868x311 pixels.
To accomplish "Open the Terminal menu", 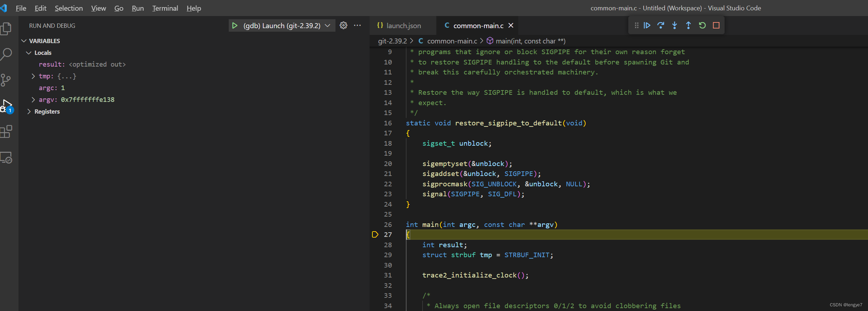I will click(165, 8).
